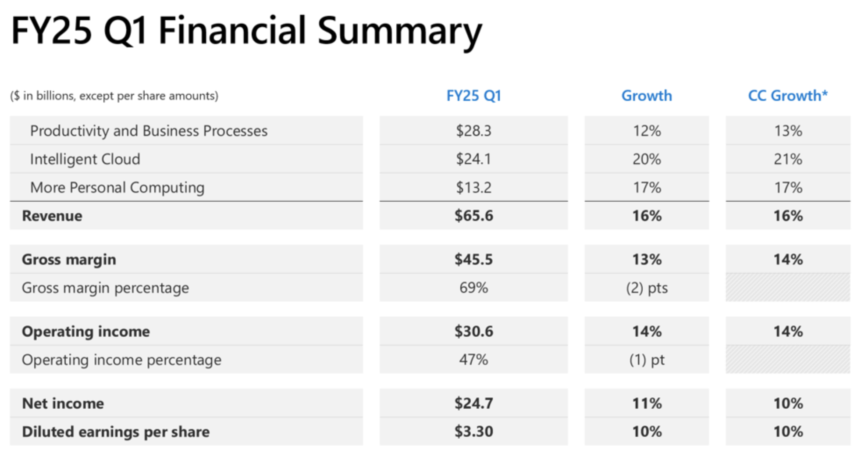The height and width of the screenshot is (464, 868).
Task: Select the $45.5 gross margin value
Action: point(473,260)
